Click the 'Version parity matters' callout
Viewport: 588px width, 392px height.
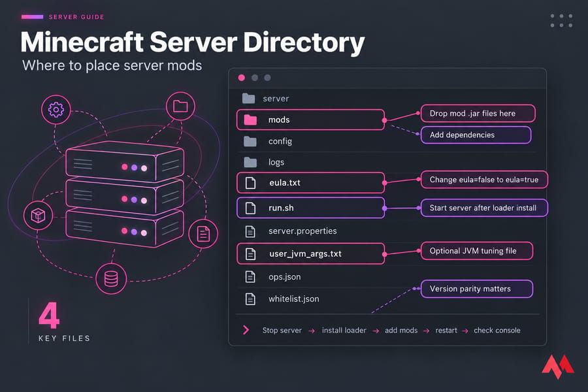coord(477,289)
